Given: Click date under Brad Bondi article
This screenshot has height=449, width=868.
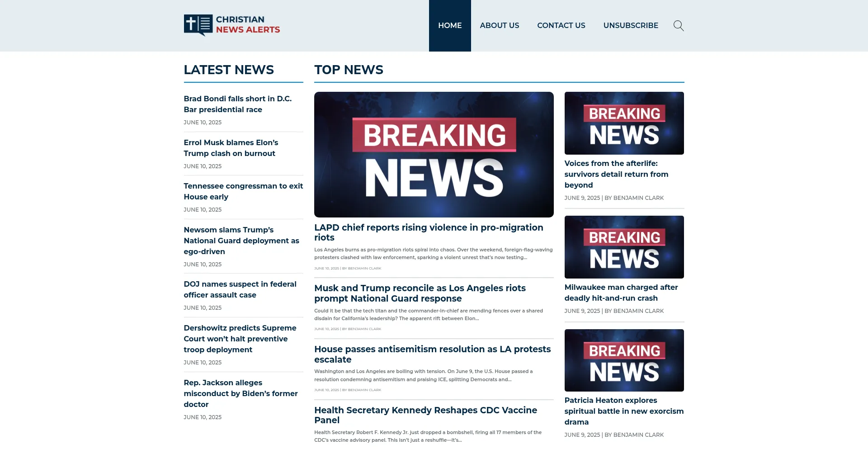Looking at the screenshot, I should (x=203, y=123).
